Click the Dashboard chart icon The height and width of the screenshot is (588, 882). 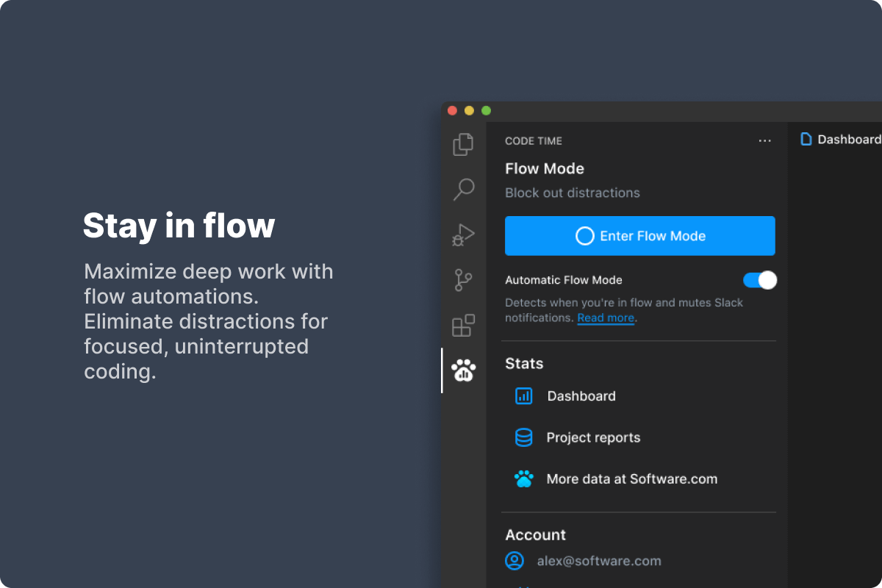[x=523, y=396]
